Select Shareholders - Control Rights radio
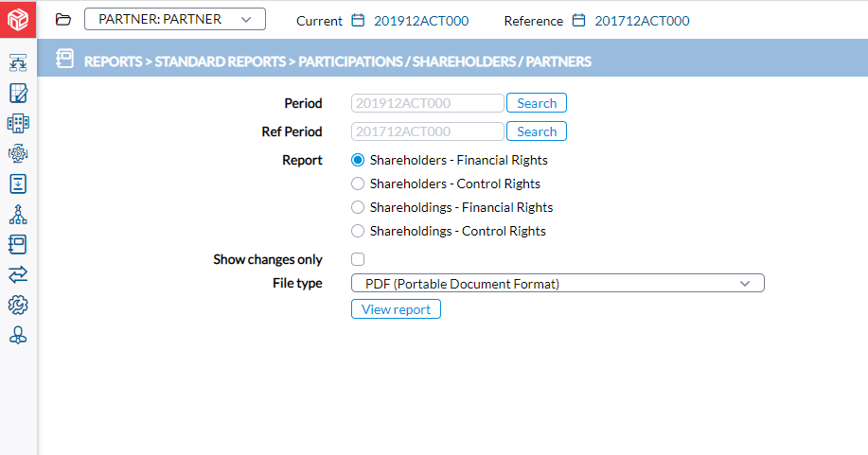The image size is (868, 455). [x=358, y=184]
